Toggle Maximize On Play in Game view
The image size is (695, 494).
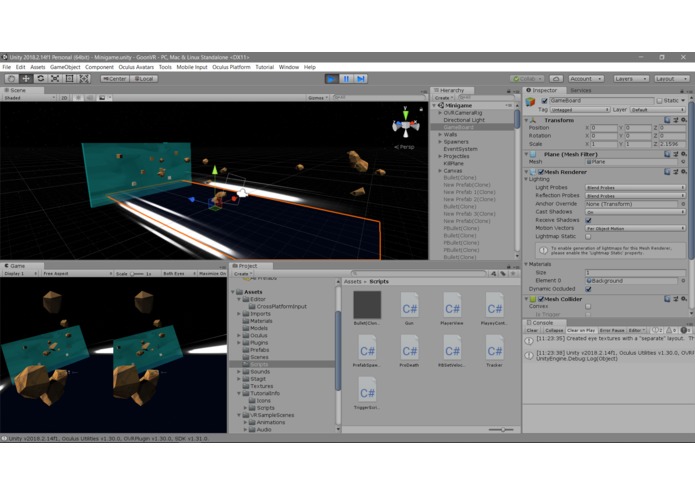pyautogui.click(x=212, y=274)
